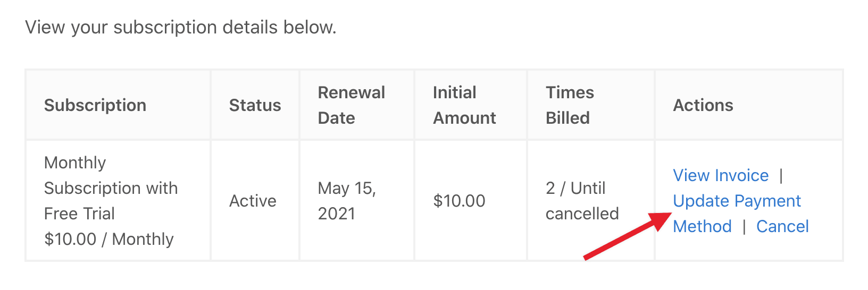
Task: Select the Actions column header
Action: pos(703,105)
